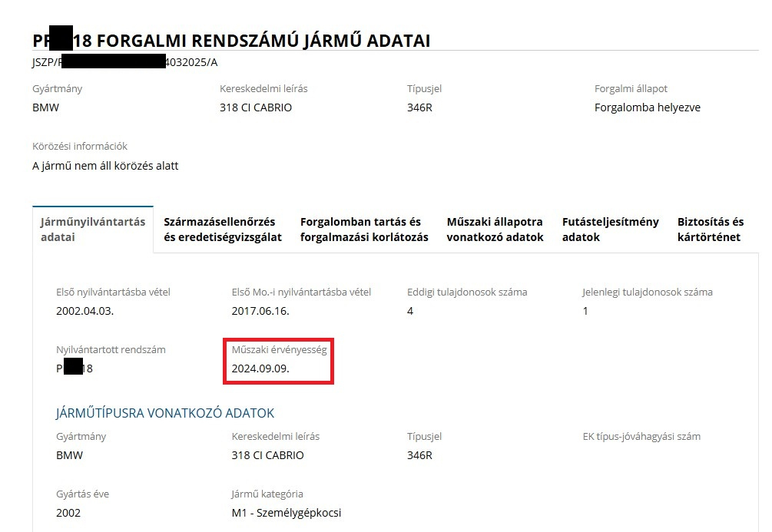Switch to Forgalomban tartás és forgalmazási korlátozás tab
This screenshot has width=772, height=532.
point(364,230)
